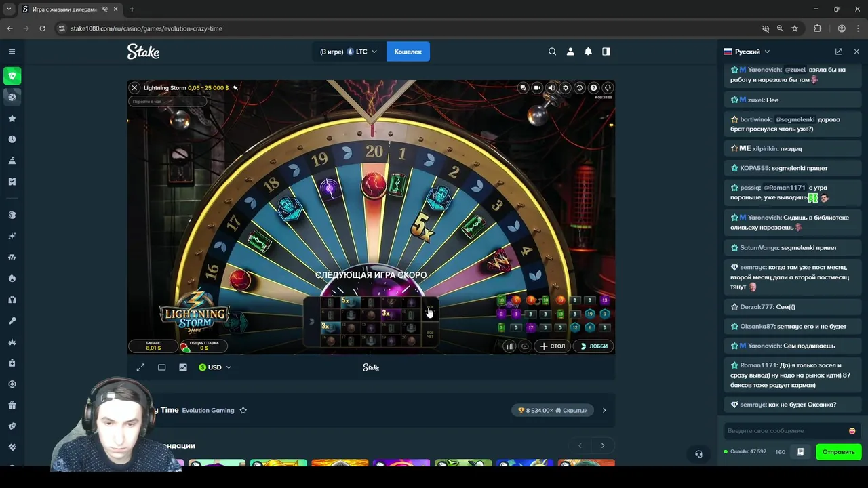Open live stats chart icon below game
Screen dimensions: 868x488
click(183, 367)
